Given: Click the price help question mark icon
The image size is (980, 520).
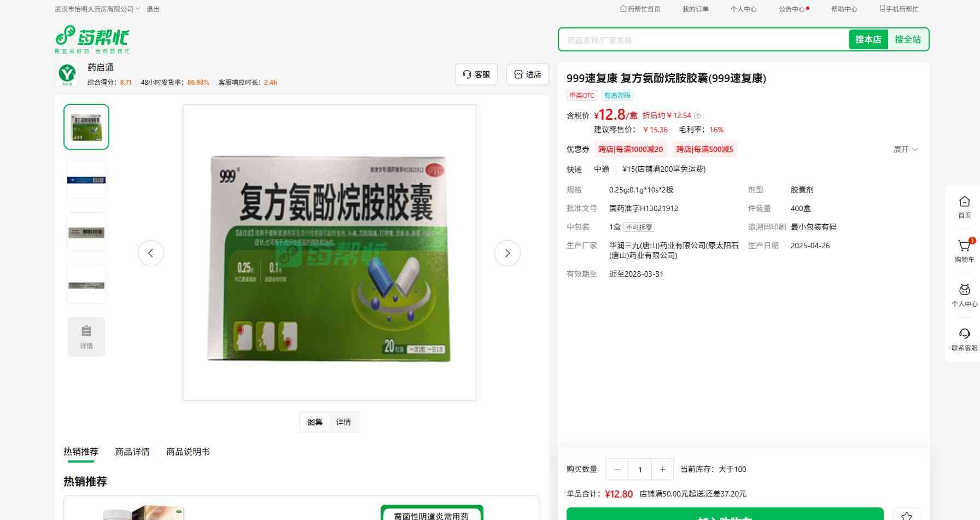Looking at the screenshot, I should 697,116.
